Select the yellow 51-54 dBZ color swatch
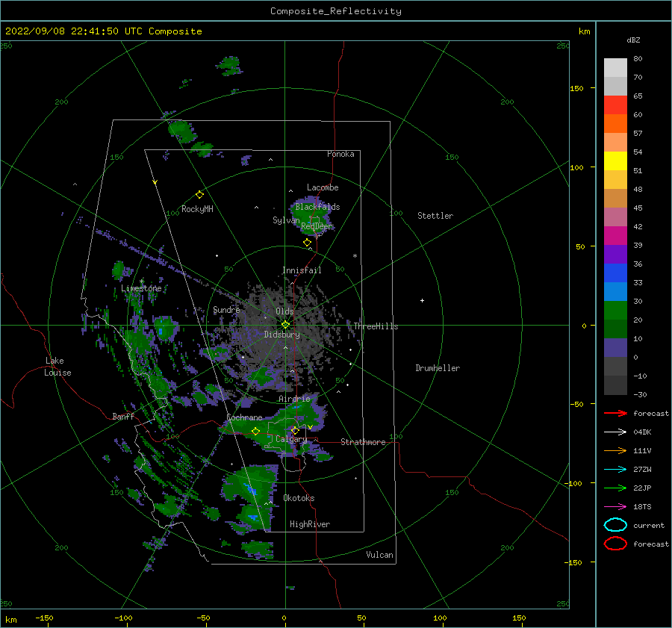Image resolution: width=672 pixels, height=628 pixels. click(615, 161)
